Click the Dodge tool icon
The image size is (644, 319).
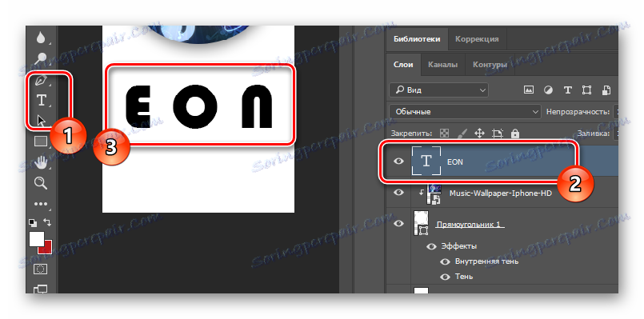point(41,58)
